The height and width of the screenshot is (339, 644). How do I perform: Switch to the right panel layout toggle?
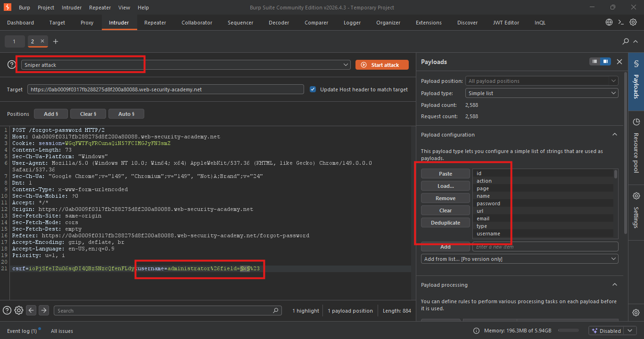click(605, 62)
